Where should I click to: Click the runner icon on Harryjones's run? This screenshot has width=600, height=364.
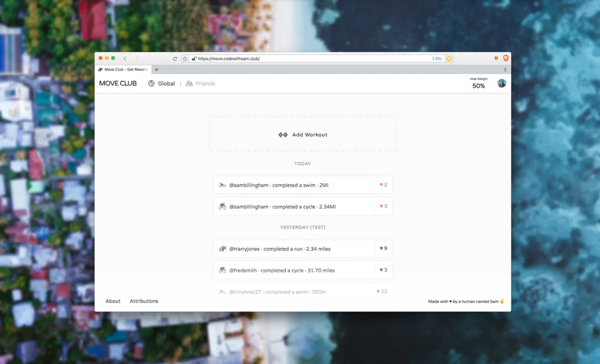click(222, 249)
